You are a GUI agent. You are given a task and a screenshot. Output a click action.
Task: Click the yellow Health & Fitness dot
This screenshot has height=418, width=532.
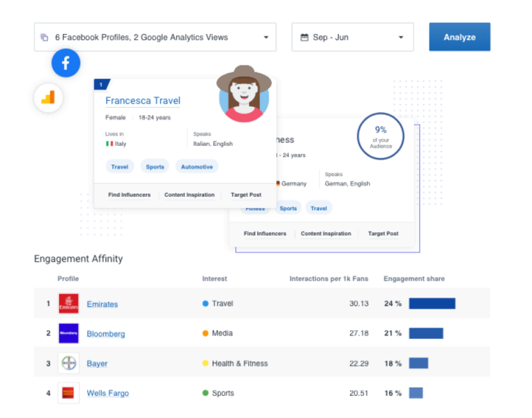(x=206, y=363)
